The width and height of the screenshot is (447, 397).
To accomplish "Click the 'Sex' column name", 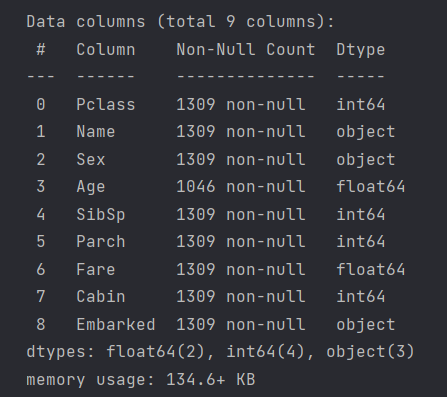I will [91, 159].
